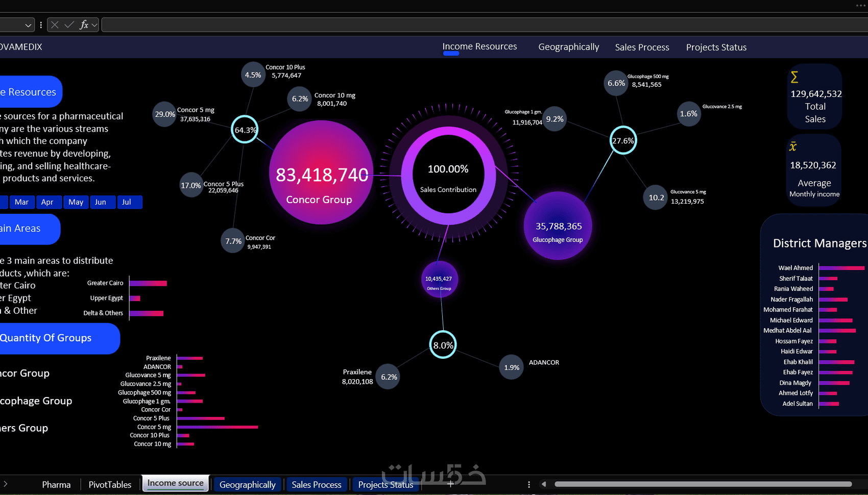Open the Projects Status sheet tab
Image resolution: width=868 pixels, height=495 pixels.
coord(385,484)
